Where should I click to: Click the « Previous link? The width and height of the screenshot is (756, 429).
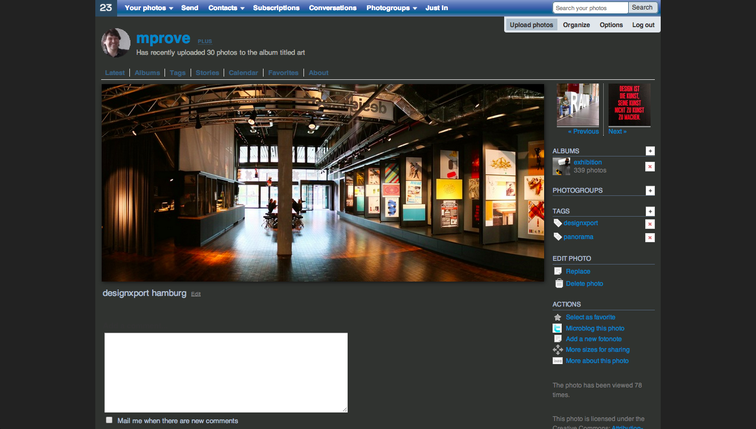(x=583, y=131)
